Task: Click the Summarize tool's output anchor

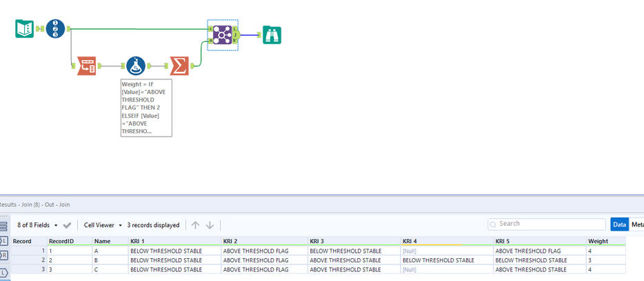Action: [x=192, y=66]
